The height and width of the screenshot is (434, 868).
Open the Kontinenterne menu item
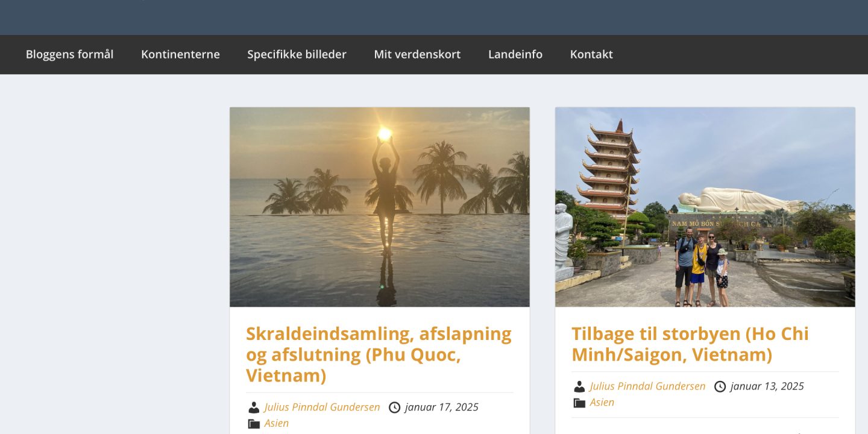click(x=180, y=54)
